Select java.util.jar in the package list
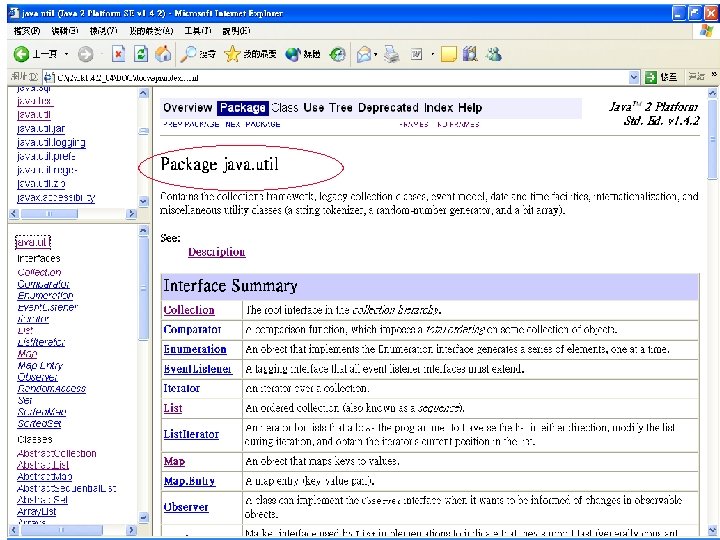 [x=40, y=129]
